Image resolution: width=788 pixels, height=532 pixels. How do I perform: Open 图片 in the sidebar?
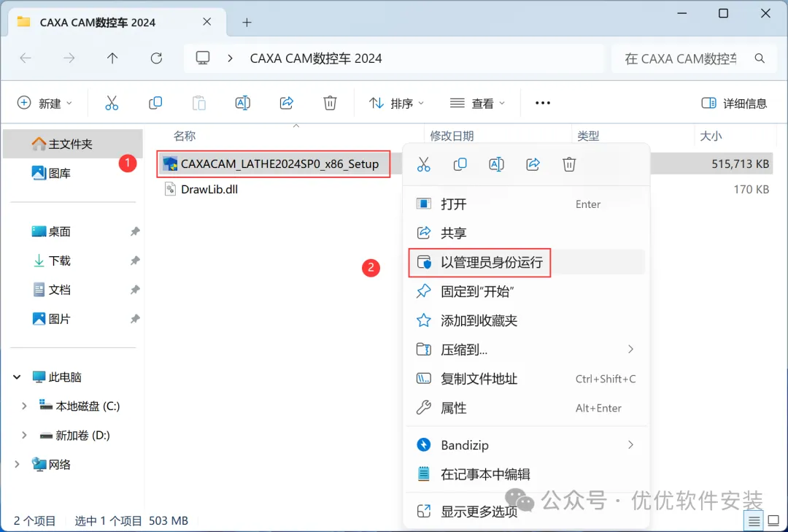[73, 320]
